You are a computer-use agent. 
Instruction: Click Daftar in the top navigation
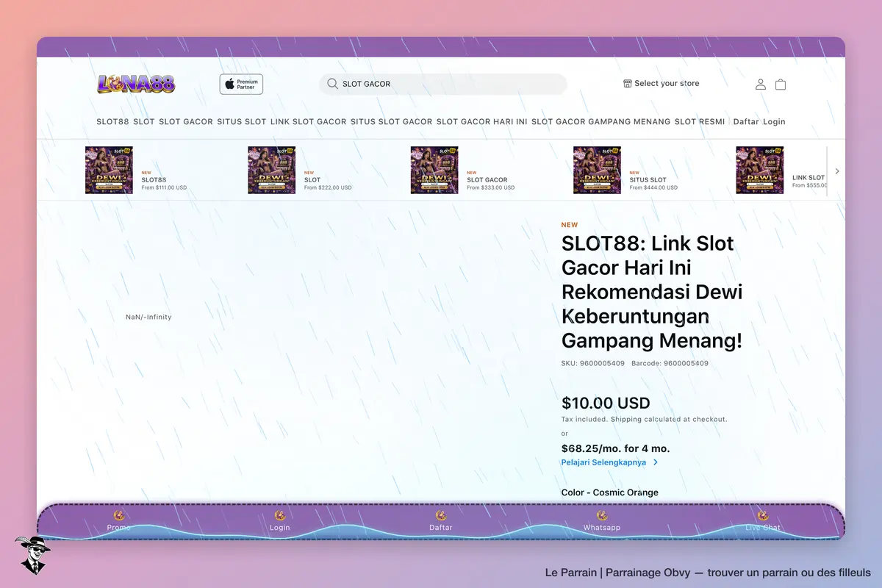[746, 122]
